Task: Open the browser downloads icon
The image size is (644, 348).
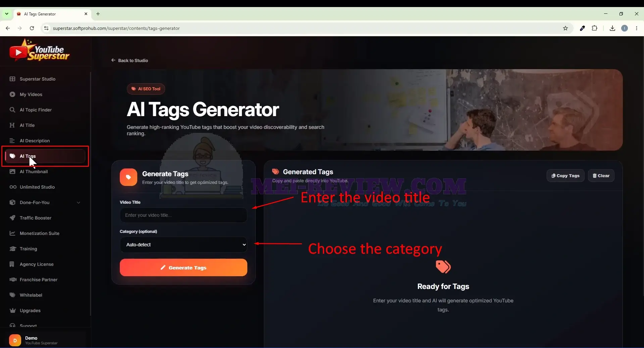Action: coord(612,28)
